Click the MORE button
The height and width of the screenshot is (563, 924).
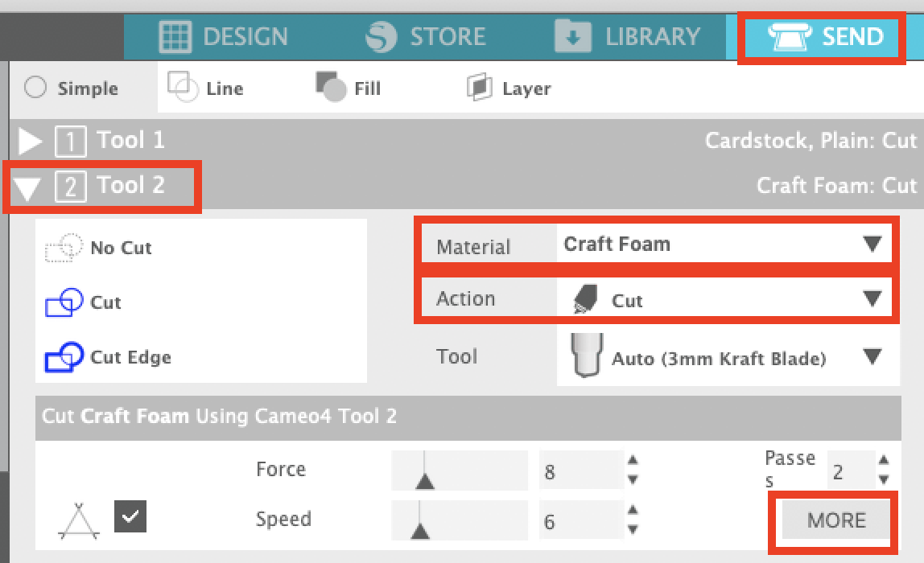835,520
